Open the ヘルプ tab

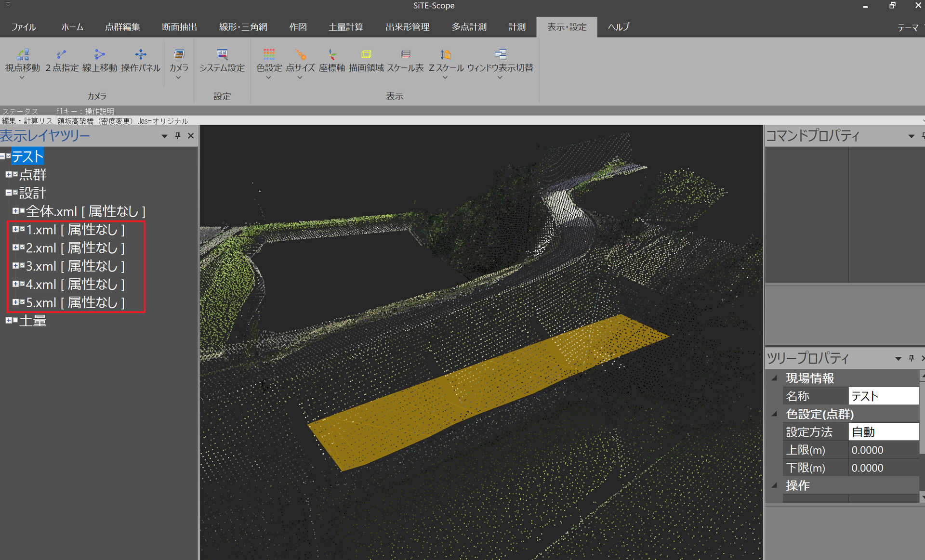tap(619, 27)
